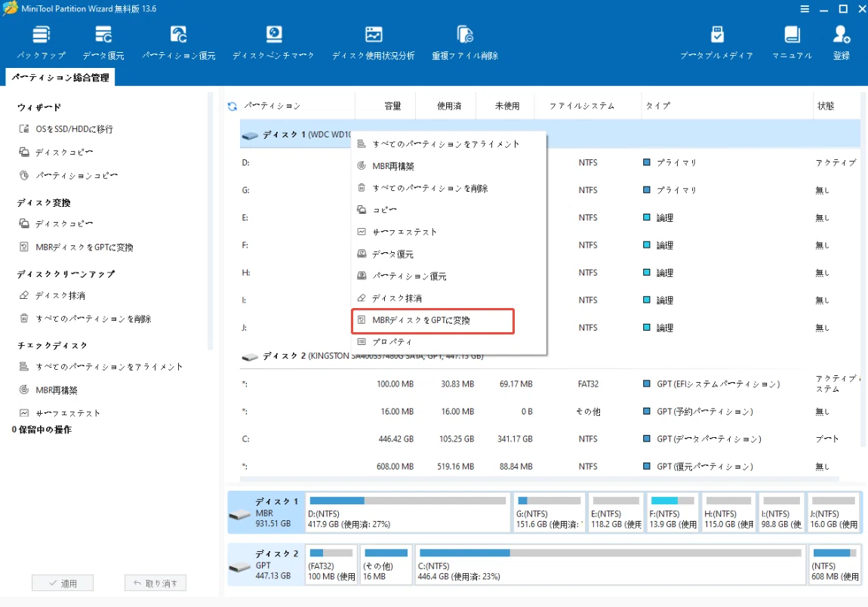The image size is (868, 607).
Task: Open the マニュアル icon
Action: (793, 42)
